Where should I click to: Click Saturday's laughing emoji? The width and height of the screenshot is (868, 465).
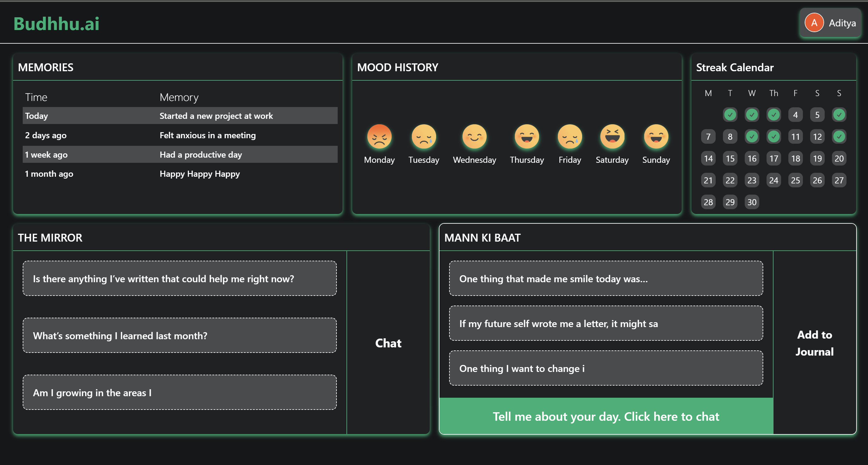click(x=612, y=137)
